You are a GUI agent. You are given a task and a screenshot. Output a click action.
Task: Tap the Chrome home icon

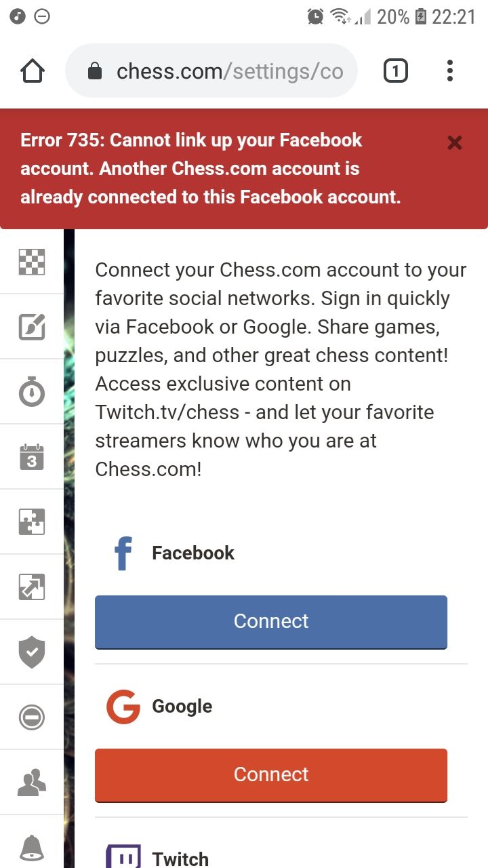point(33,71)
